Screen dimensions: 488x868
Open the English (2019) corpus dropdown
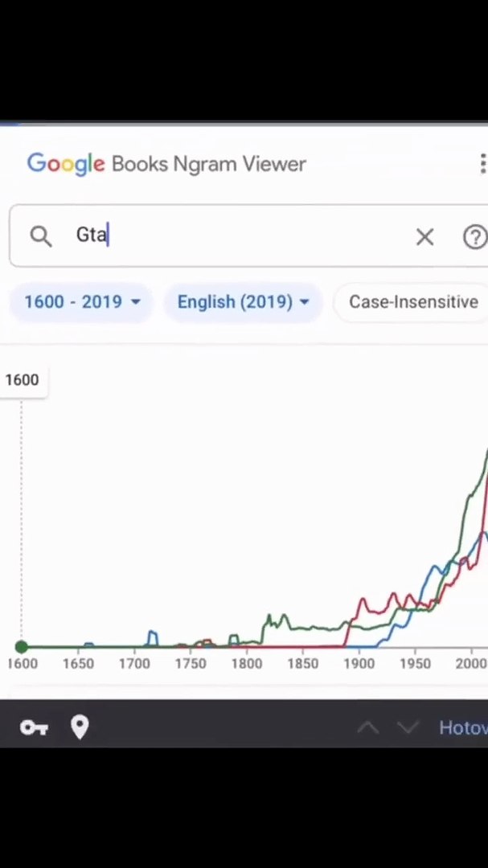point(243,302)
